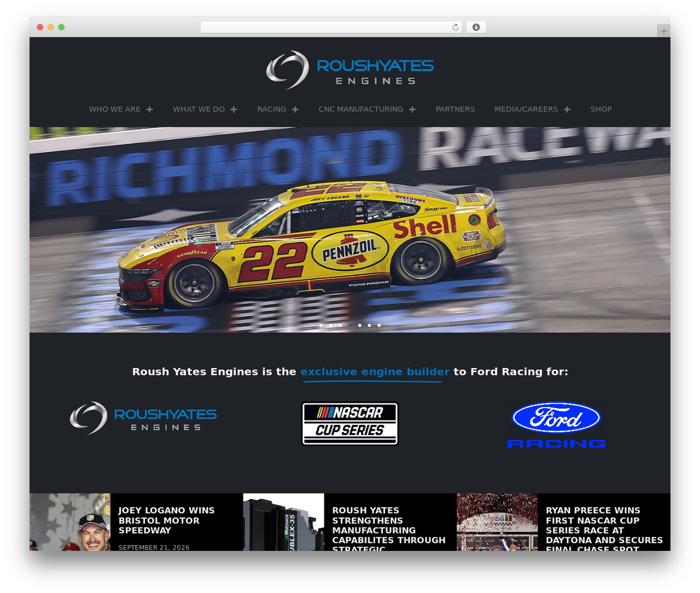Select the active blue slideshow dot

pos(350,325)
